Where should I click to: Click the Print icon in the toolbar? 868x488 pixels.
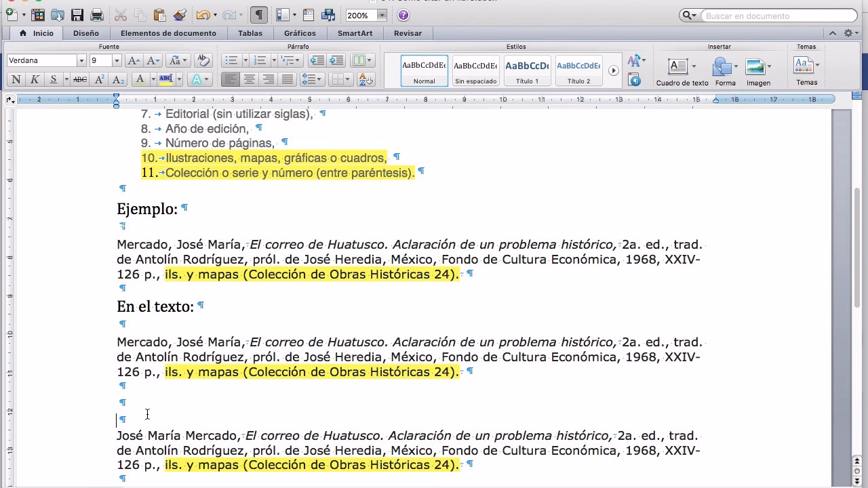coord(98,15)
